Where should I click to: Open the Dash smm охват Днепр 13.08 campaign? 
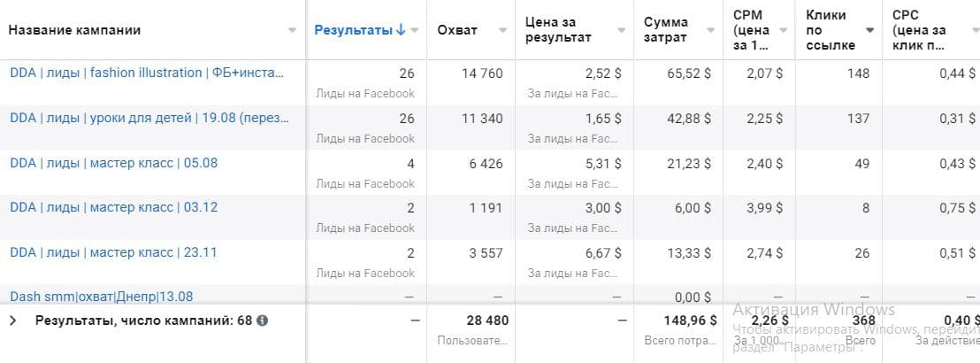[101, 296]
